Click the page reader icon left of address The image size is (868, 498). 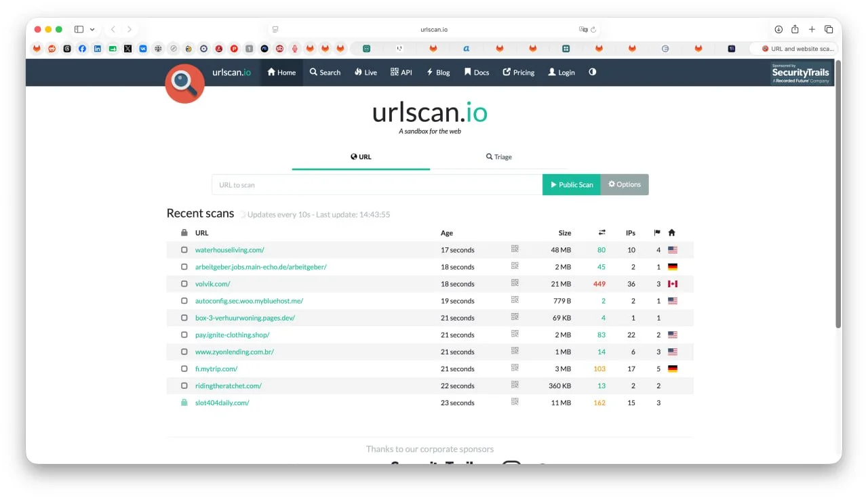[x=275, y=30]
